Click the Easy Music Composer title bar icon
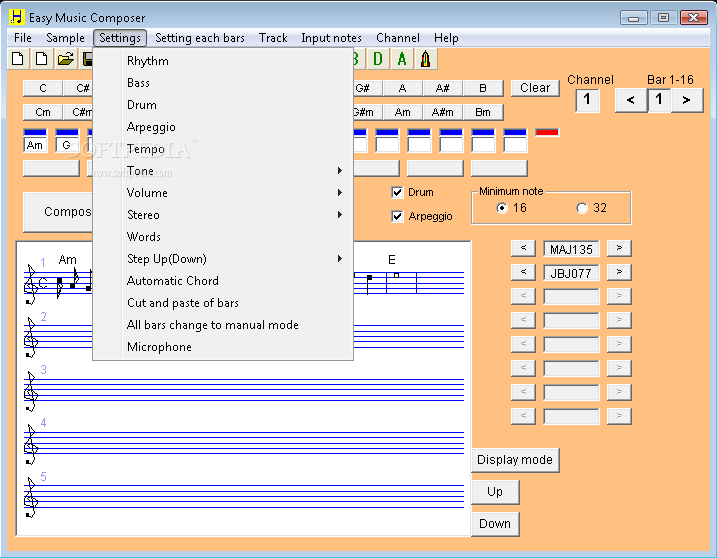 (x=16, y=17)
